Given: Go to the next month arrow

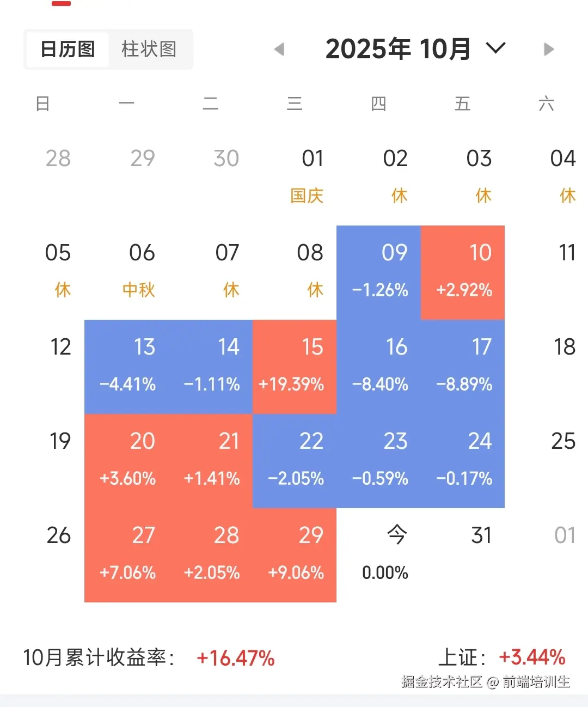Looking at the screenshot, I should (x=549, y=50).
